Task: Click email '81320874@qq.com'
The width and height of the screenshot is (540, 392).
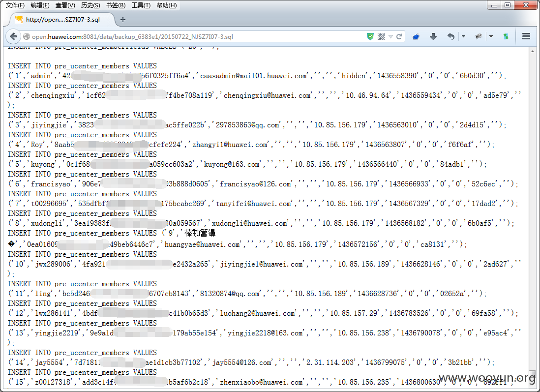Action: 230,294
